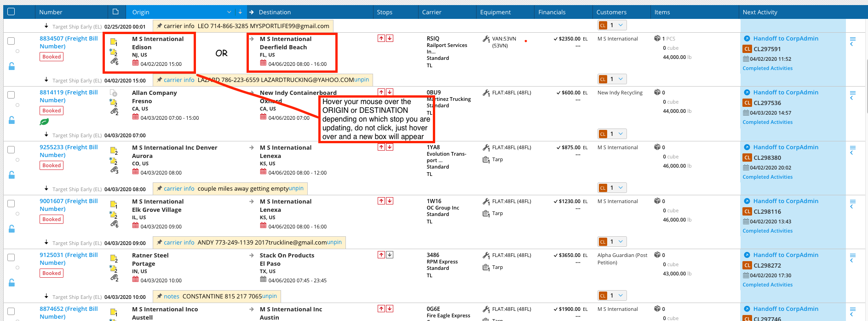The image size is (868, 321).
Task: Open CL 1 dropdown in ANDY carrier note row
Action: [612, 242]
